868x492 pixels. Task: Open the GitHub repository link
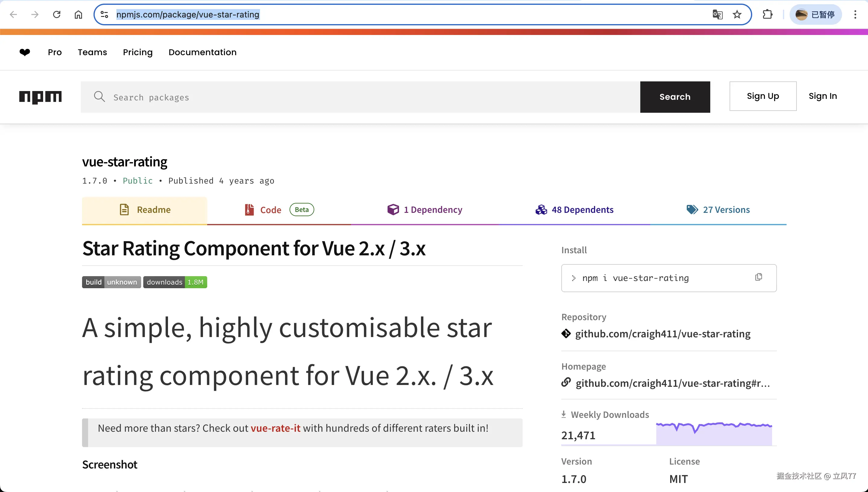pyautogui.click(x=663, y=334)
